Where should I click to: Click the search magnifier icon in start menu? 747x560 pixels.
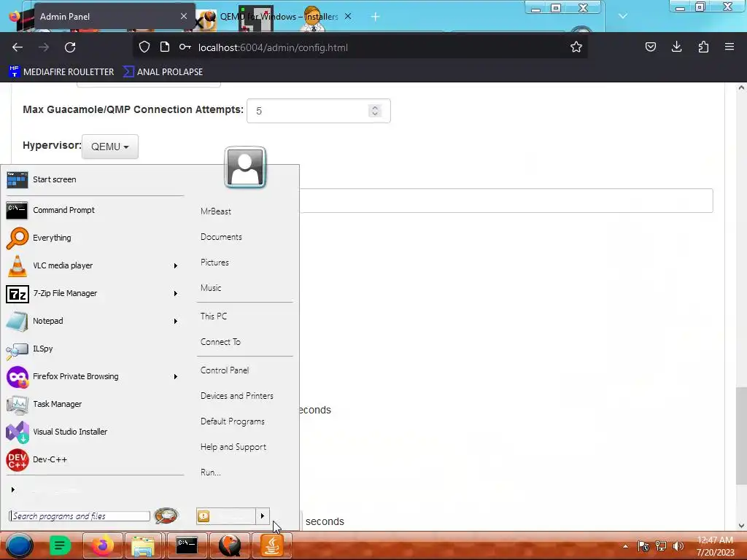coord(166,516)
